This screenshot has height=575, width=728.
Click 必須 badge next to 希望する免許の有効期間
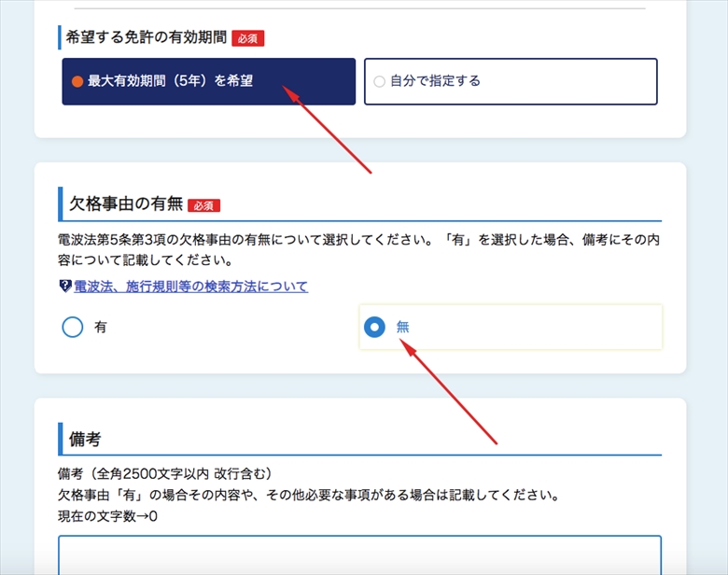(248, 38)
